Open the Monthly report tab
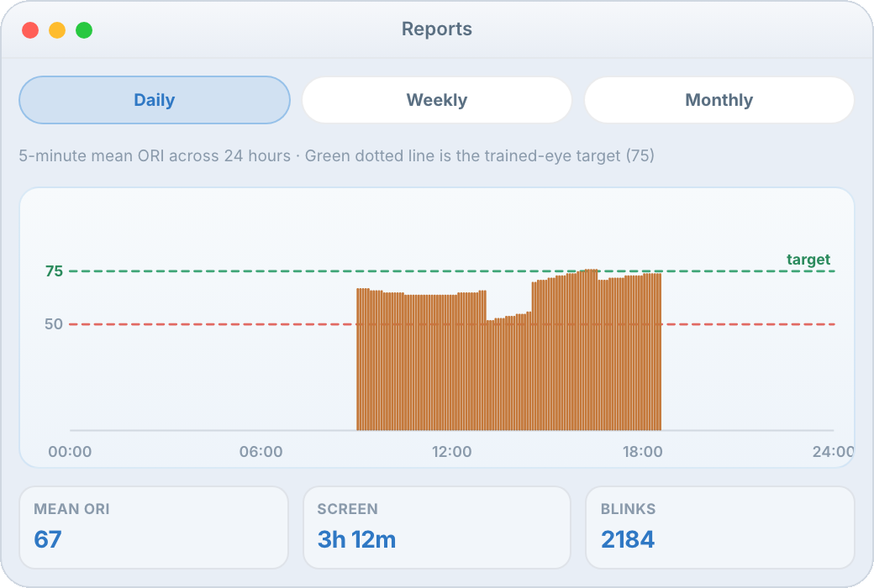The height and width of the screenshot is (588, 874). 719,100
